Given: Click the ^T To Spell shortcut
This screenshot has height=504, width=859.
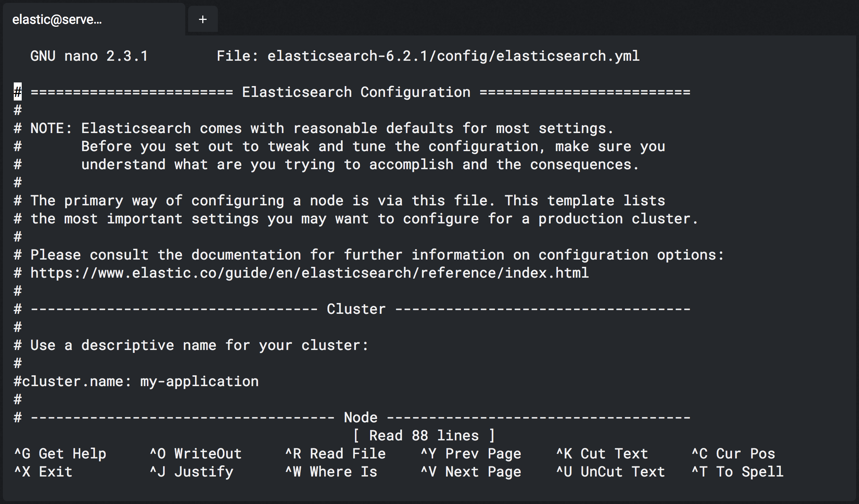Looking at the screenshot, I should click(x=737, y=472).
